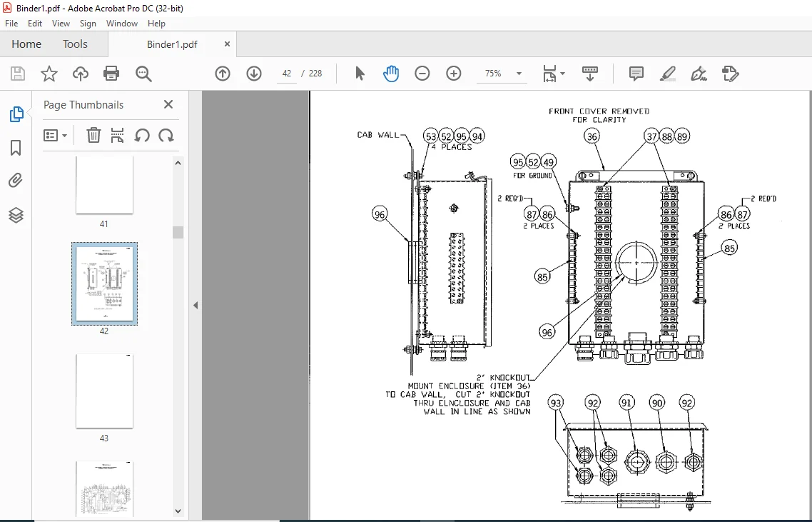Zoom out with the minus button
812x522 pixels.
click(422, 74)
